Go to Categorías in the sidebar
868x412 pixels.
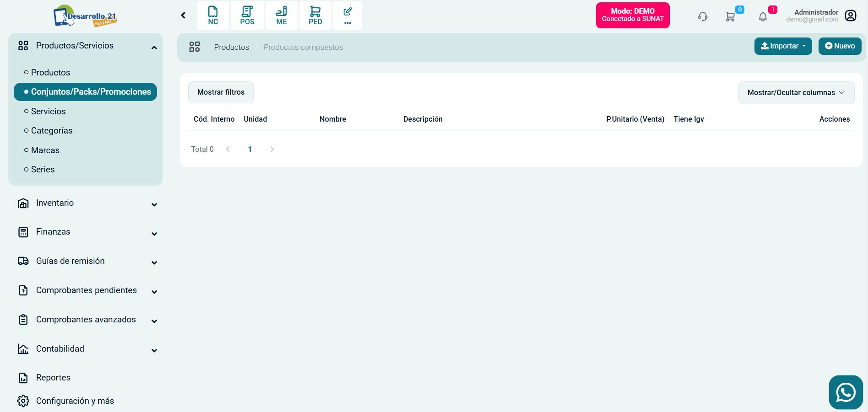pyautogui.click(x=52, y=131)
